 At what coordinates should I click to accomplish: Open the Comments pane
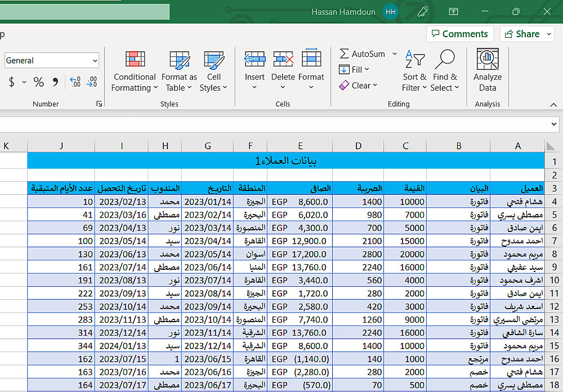pos(460,34)
